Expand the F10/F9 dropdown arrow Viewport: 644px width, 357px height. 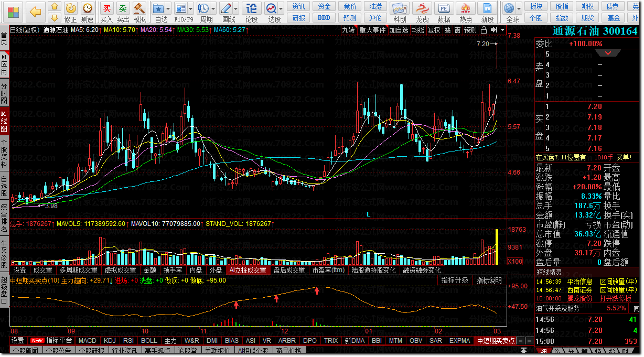click(x=192, y=8)
